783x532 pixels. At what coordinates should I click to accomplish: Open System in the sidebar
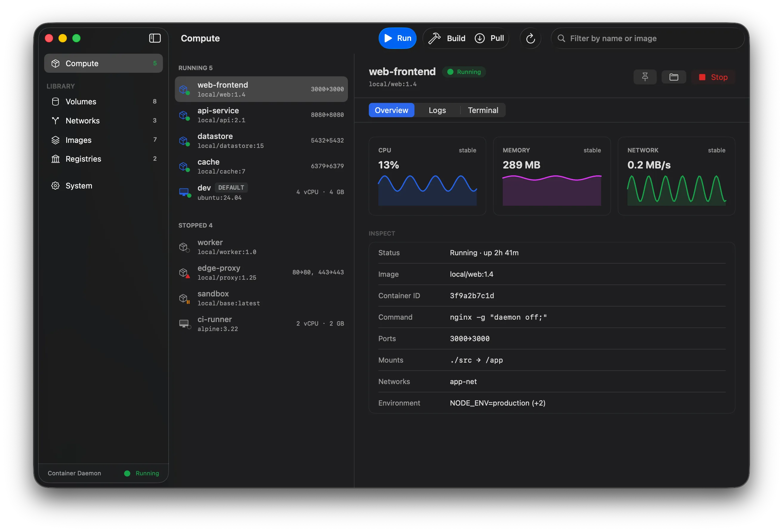pyautogui.click(x=104, y=185)
